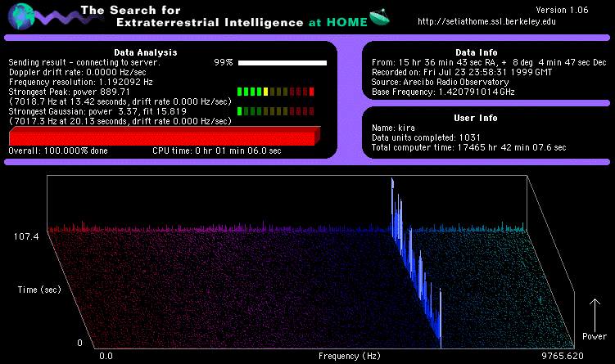Click "Source: Arecibo Radio Observatory" text

440,82
